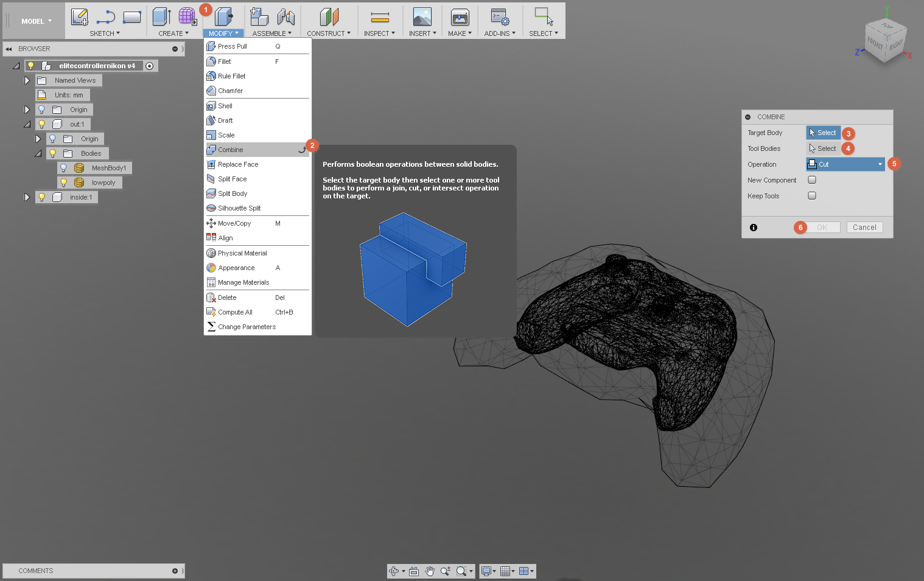Enable the Keep Tools checkbox

(812, 196)
